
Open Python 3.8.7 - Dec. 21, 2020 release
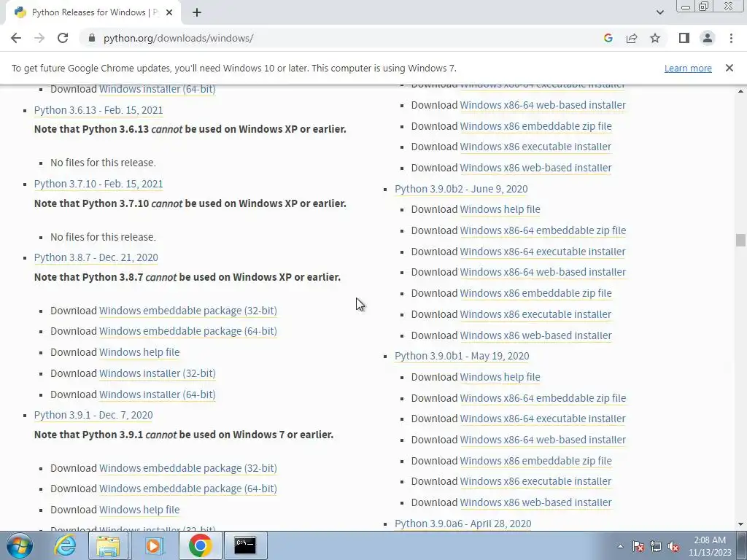click(96, 257)
